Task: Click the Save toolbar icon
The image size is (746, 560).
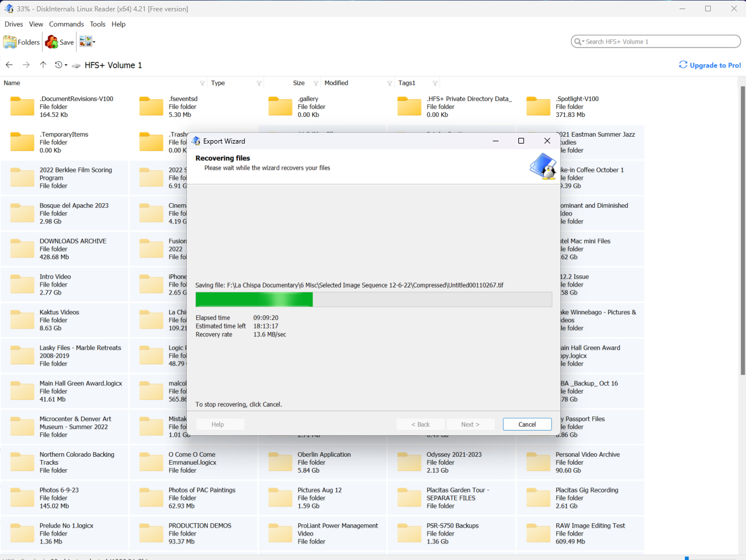Action: tap(60, 42)
